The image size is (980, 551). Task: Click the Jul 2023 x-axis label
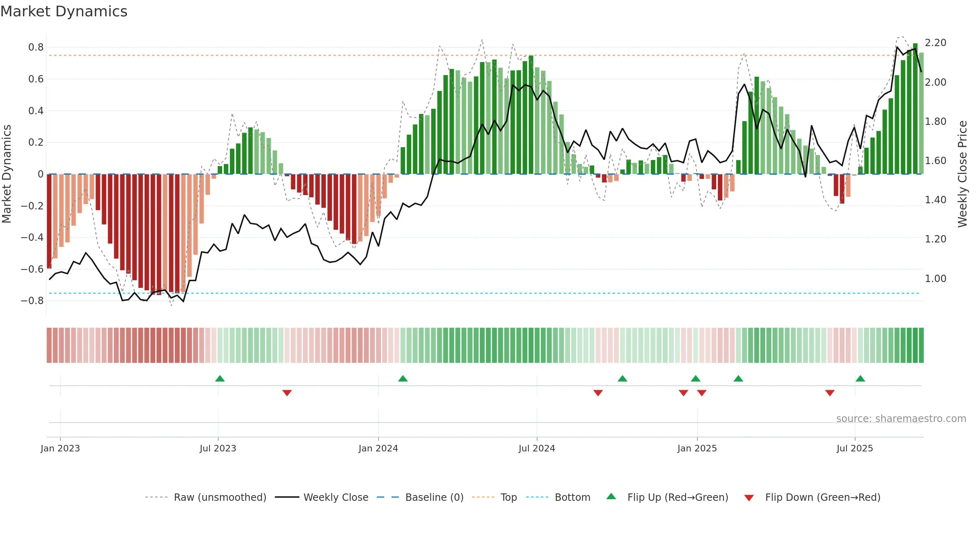point(218,448)
